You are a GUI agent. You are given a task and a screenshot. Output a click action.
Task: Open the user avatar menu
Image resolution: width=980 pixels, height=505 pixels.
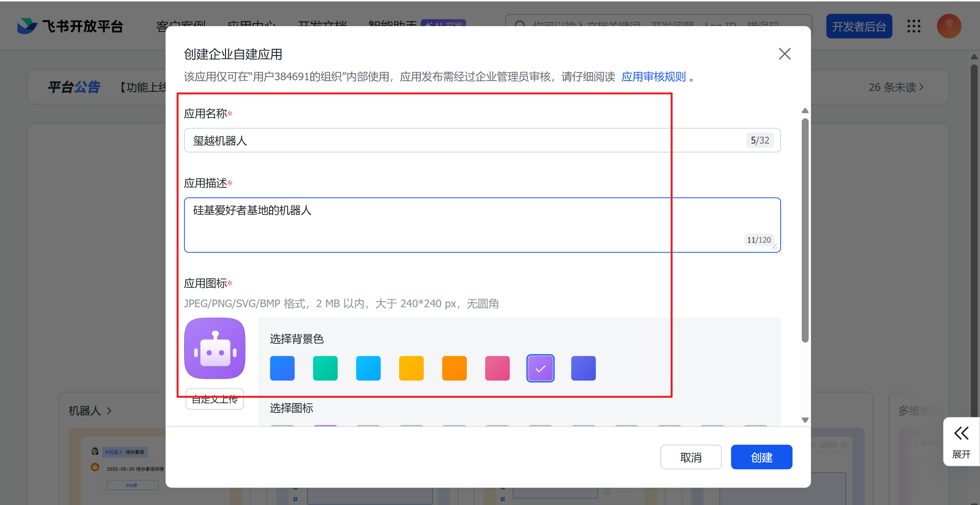949,26
